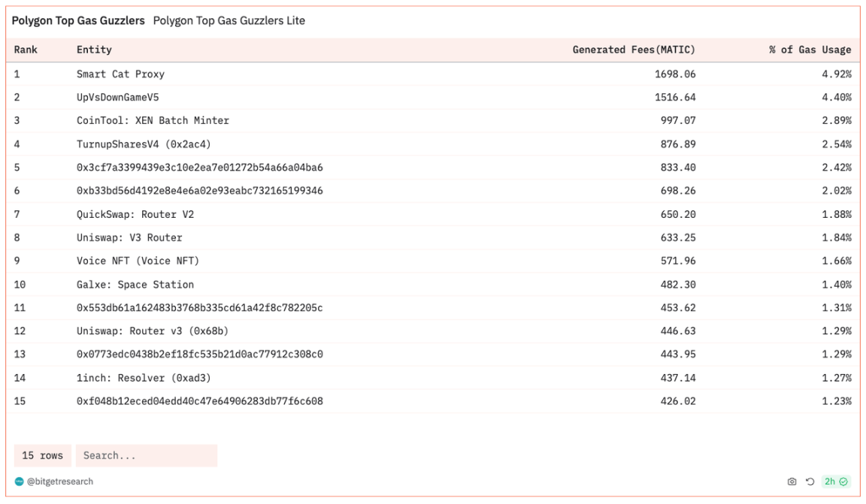Image resolution: width=866 pixels, height=504 pixels.
Task: Click the 1.31% gas usage value
Action: pyautogui.click(x=837, y=307)
